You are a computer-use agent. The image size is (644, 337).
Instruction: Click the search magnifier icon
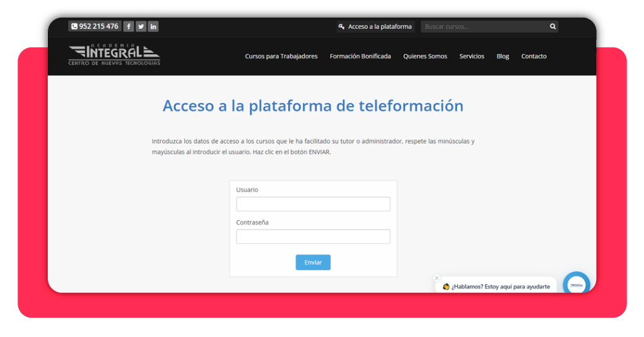tap(553, 26)
